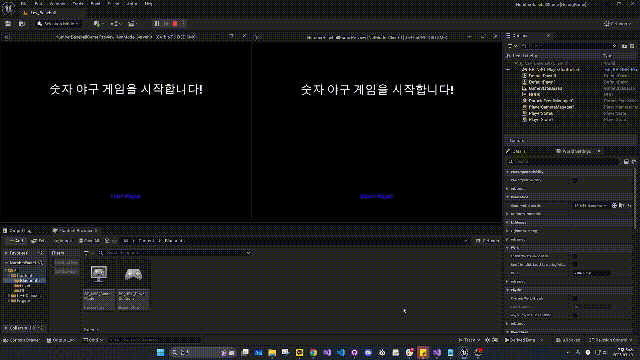Open the Cmd console type dropdown
The height and width of the screenshot is (360, 640).
93,340
